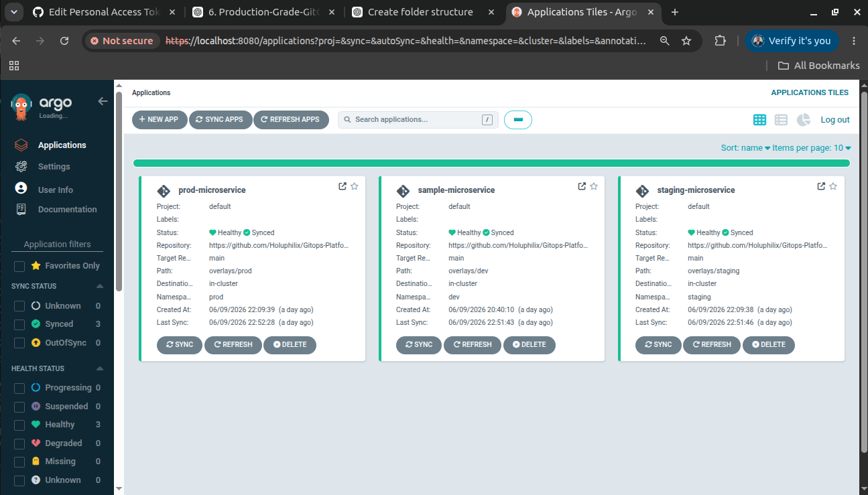Delete the sample-microservice app

tap(529, 345)
